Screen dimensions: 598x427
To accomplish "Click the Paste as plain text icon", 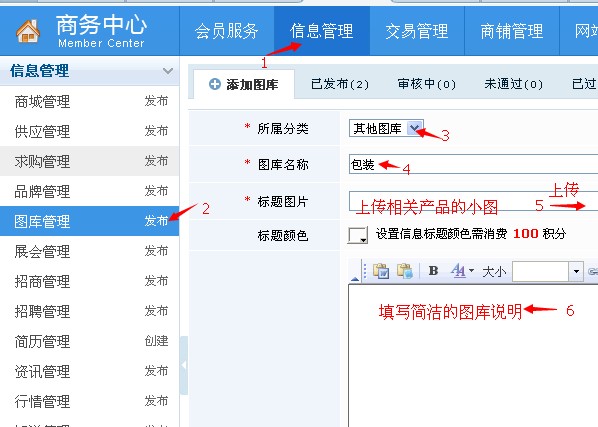I will [405, 271].
